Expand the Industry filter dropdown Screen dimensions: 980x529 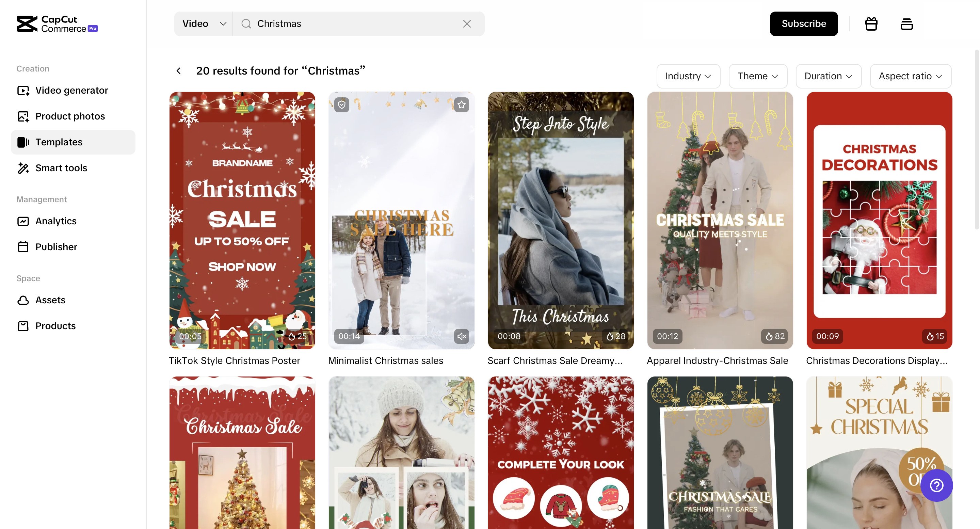[x=688, y=76]
